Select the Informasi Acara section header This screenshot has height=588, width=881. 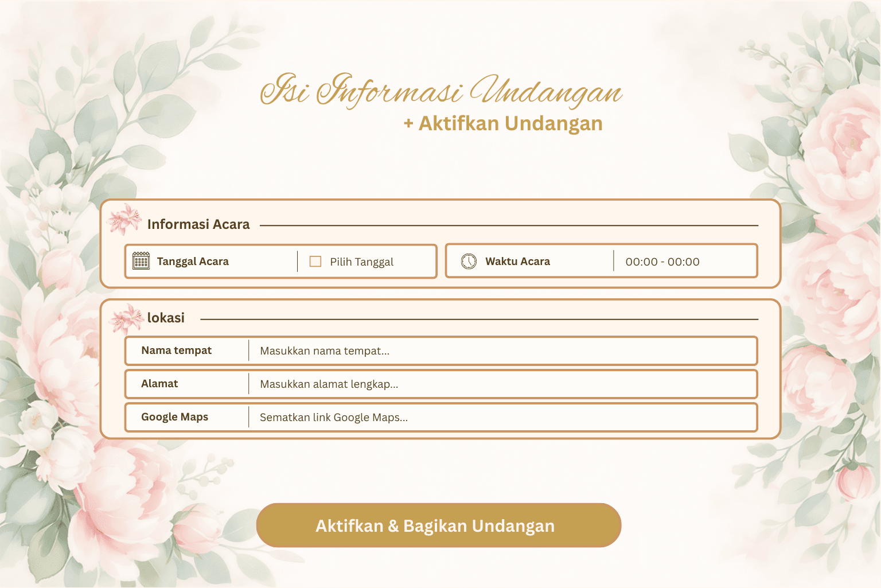(x=198, y=224)
